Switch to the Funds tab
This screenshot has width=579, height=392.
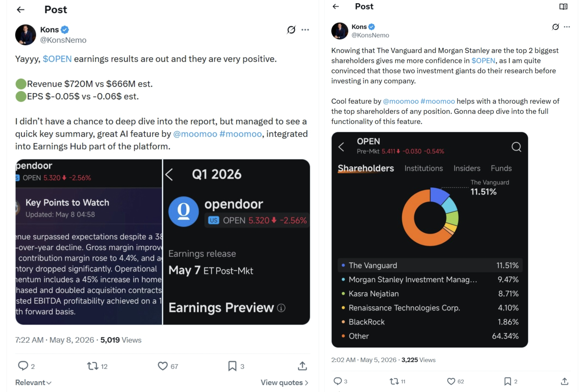[501, 168]
